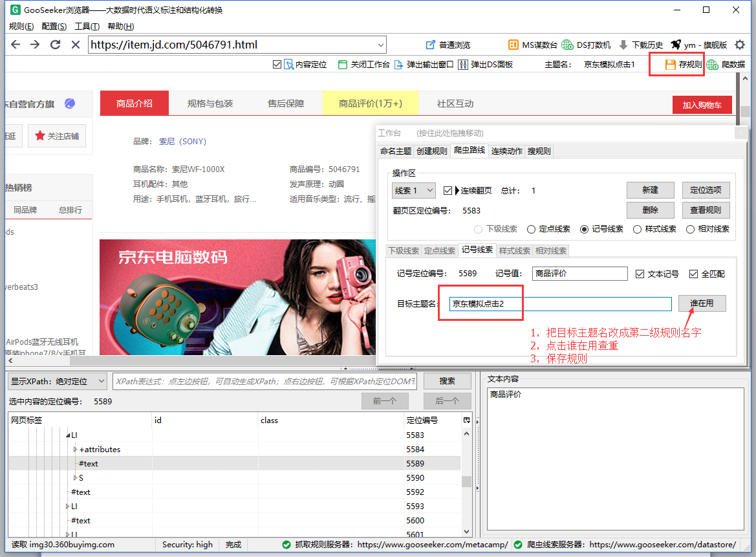This screenshot has width=756, height=557.
Task: Reload the page with the refresh icon
Action: [56, 45]
